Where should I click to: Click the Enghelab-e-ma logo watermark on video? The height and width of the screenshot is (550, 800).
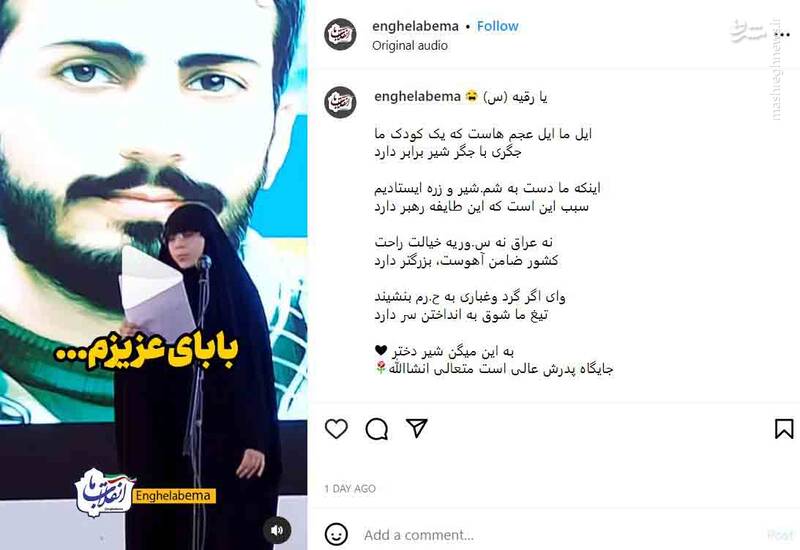tap(105, 491)
